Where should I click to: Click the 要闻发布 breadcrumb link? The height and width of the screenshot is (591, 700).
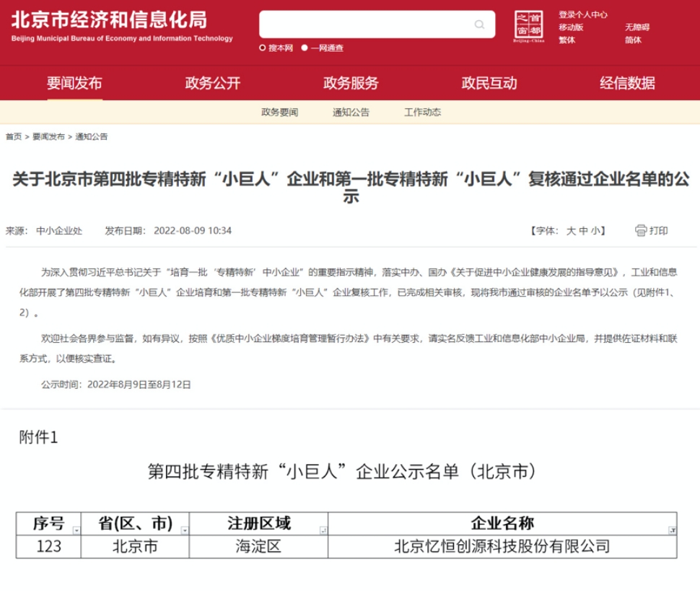pyautogui.click(x=48, y=136)
